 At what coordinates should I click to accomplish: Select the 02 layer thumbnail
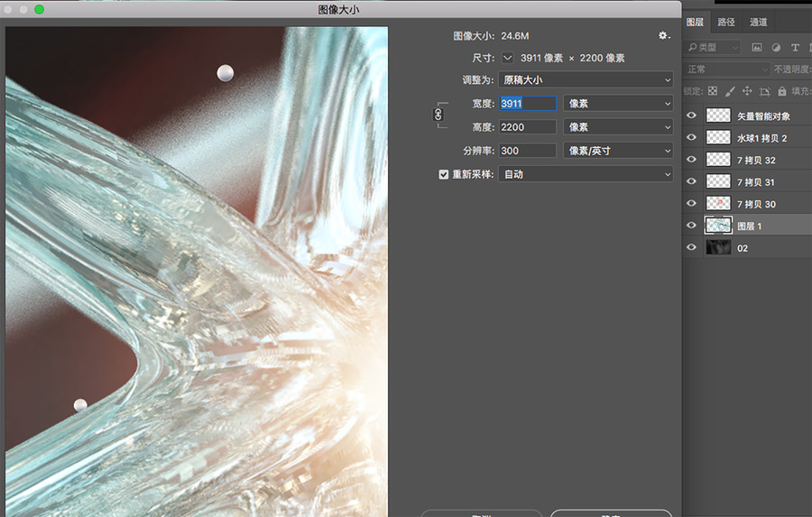(x=718, y=247)
